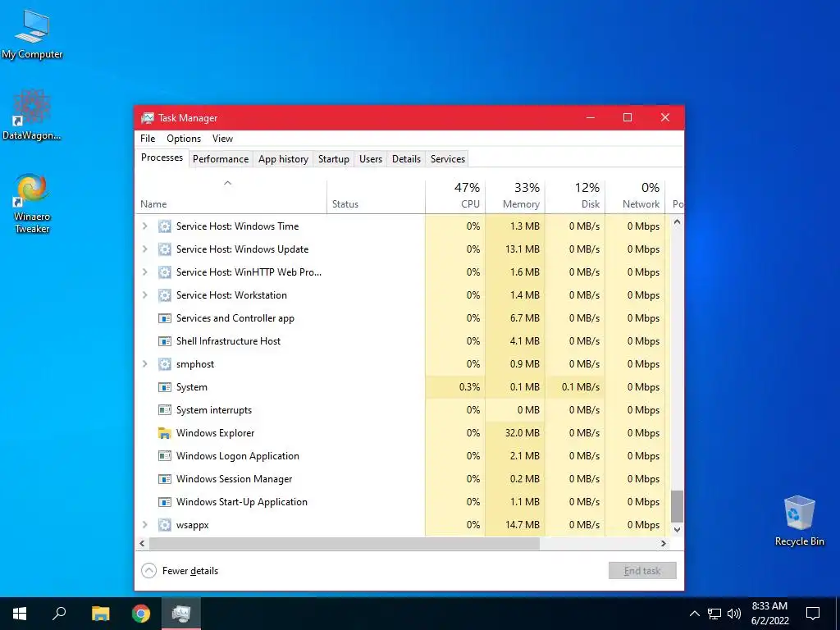Click the Service Host: Workstation gear icon

[x=164, y=295]
